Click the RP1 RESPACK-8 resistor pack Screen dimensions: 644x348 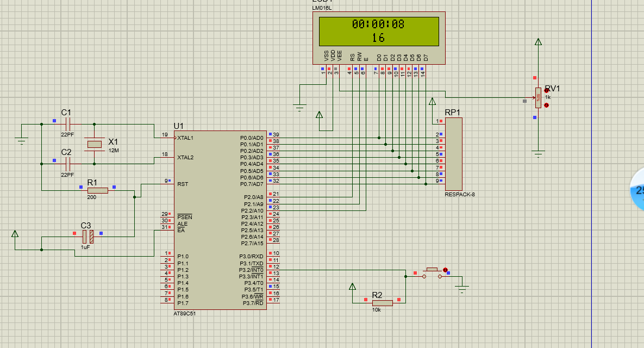pyautogui.click(x=453, y=154)
